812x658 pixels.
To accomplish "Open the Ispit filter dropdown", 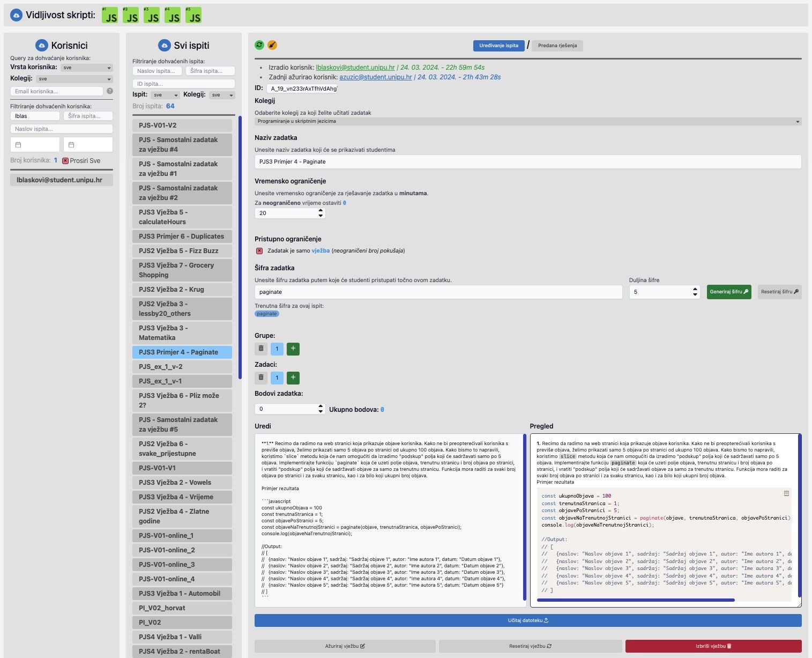I will coord(165,95).
